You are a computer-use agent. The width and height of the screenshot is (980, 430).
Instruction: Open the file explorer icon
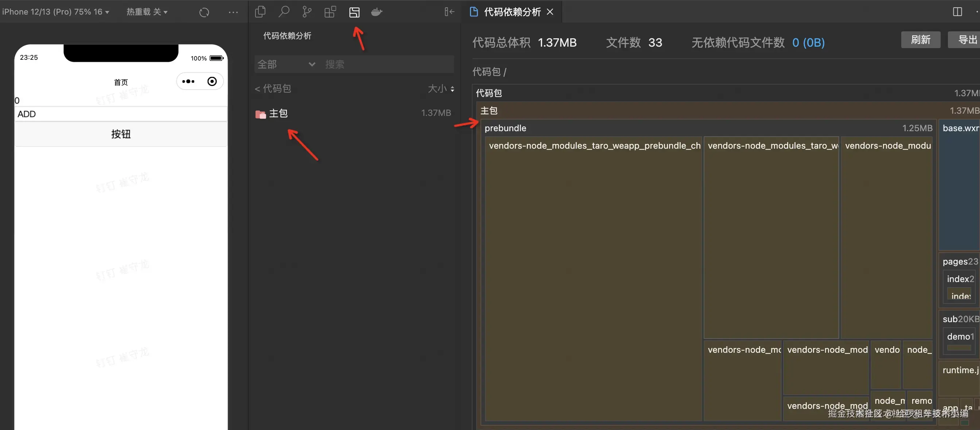click(260, 12)
